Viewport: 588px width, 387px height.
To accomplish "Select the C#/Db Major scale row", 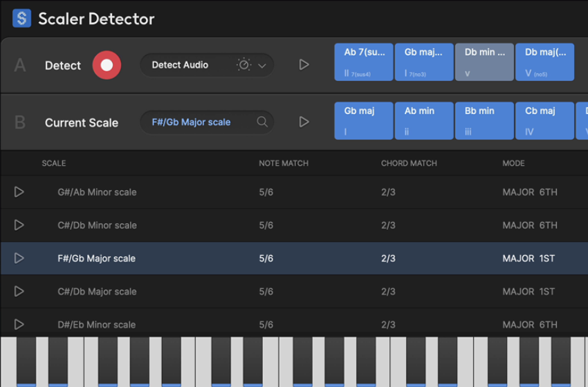I will [x=97, y=292].
